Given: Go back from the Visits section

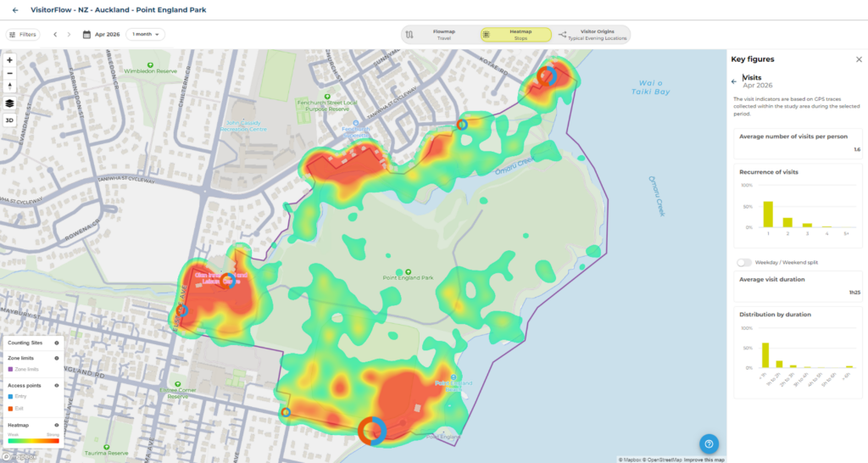Looking at the screenshot, I should coord(734,81).
